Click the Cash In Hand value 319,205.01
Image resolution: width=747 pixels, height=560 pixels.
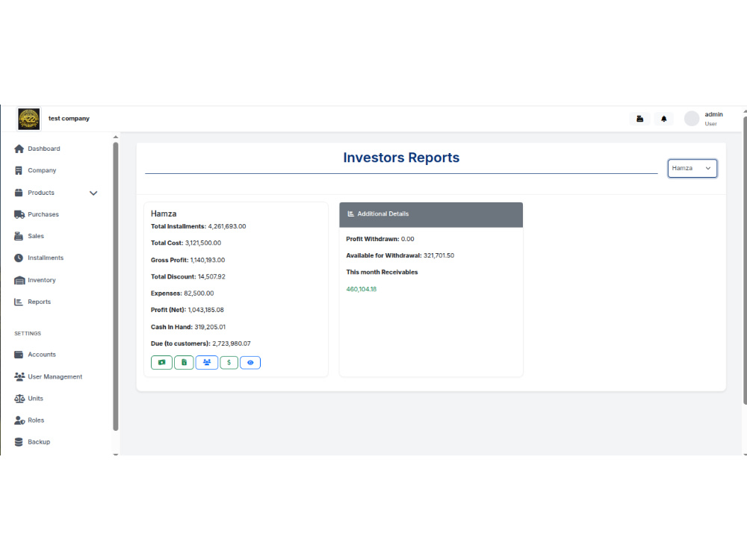pyautogui.click(x=210, y=327)
